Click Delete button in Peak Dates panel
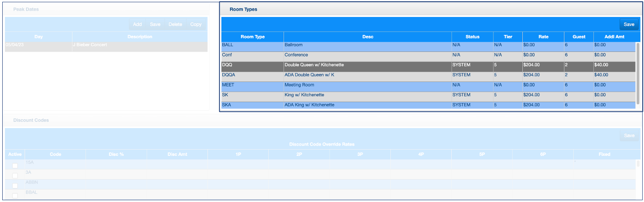 click(175, 25)
